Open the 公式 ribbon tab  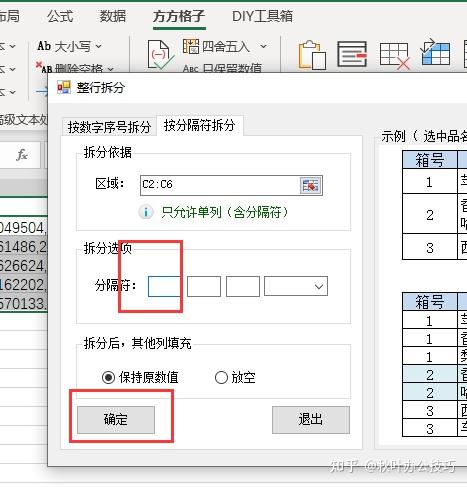point(60,16)
